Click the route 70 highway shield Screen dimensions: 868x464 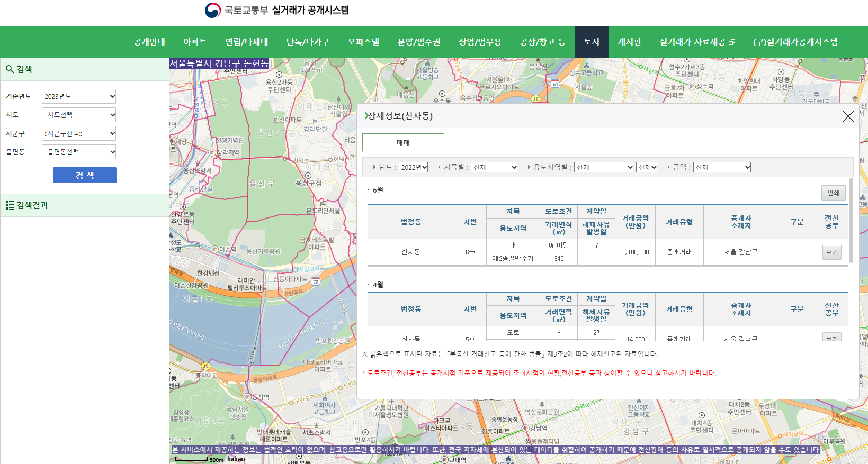[316, 282]
